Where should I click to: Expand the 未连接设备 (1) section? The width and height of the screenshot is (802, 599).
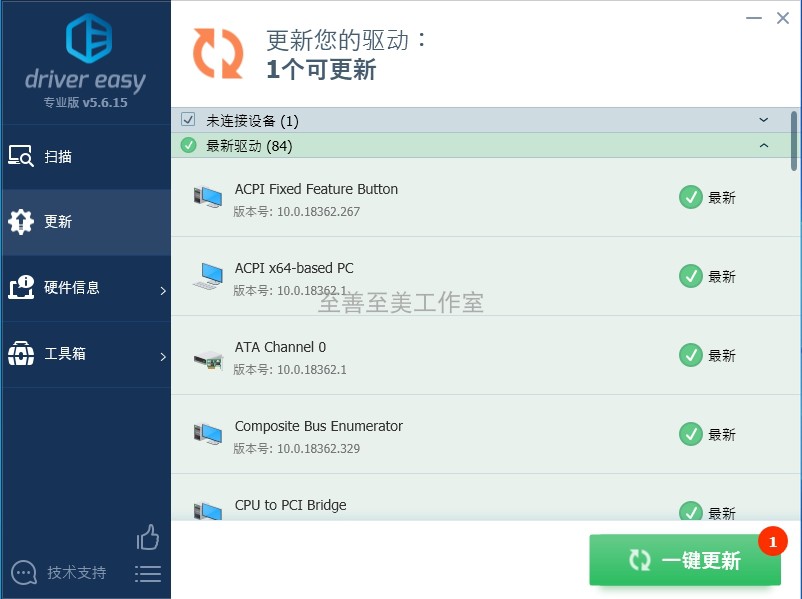coord(764,120)
